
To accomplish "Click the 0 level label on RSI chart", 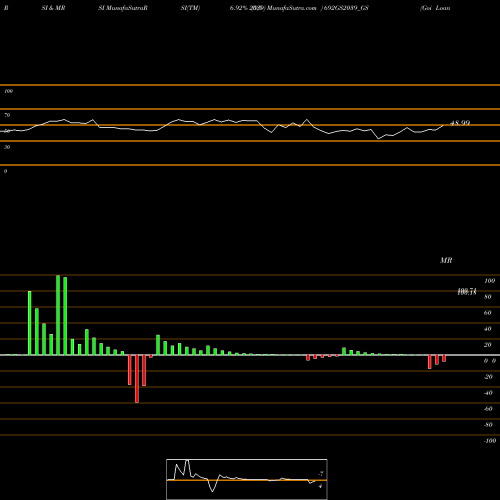I will (5, 171).
